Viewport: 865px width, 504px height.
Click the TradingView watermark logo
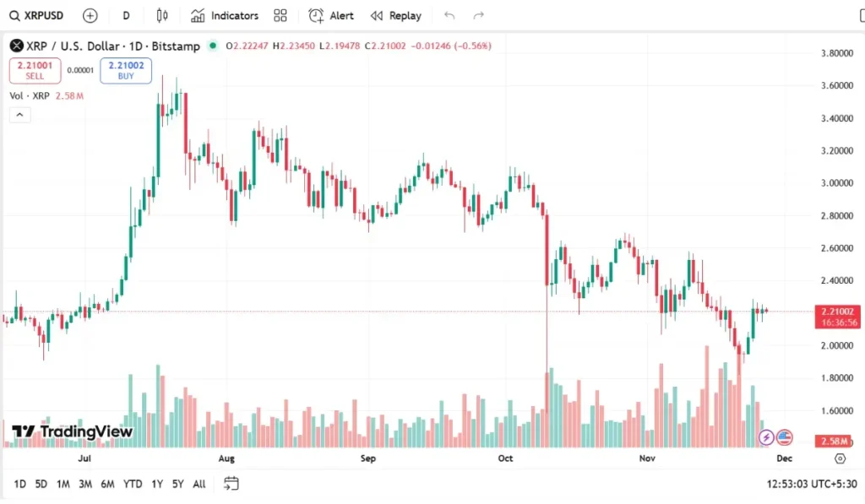tap(72, 432)
